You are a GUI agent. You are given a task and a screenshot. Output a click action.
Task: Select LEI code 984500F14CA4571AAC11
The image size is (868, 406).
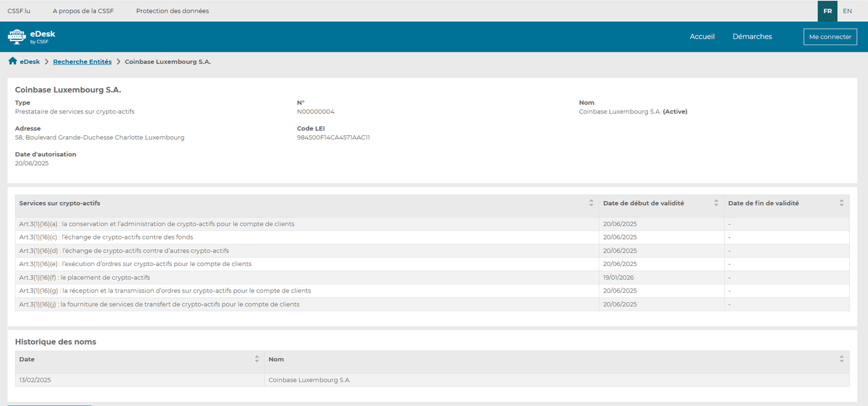tap(333, 138)
